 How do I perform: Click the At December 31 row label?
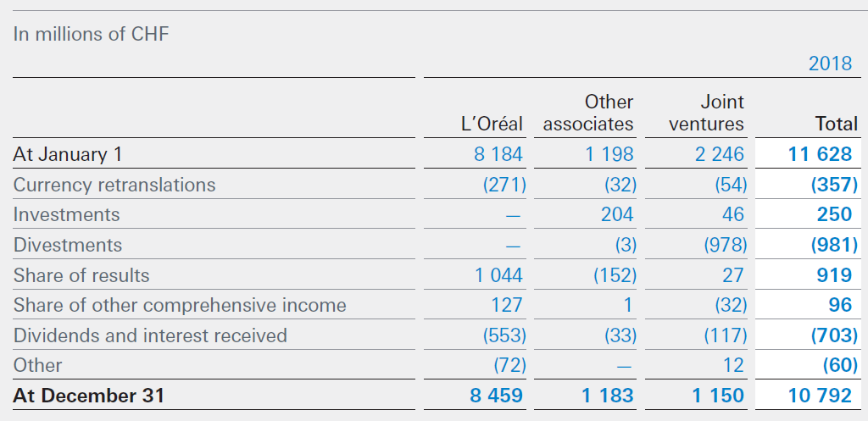coord(90,396)
